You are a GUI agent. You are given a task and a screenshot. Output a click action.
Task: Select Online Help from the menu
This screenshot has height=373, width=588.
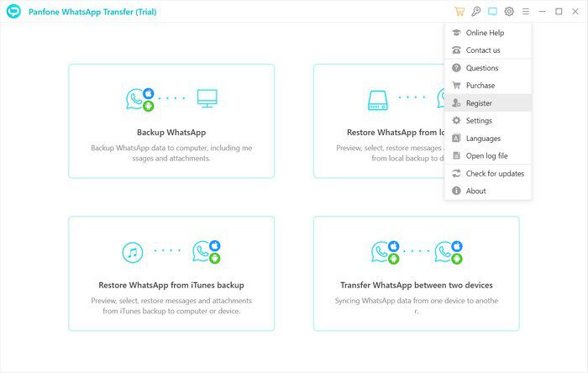pos(485,33)
